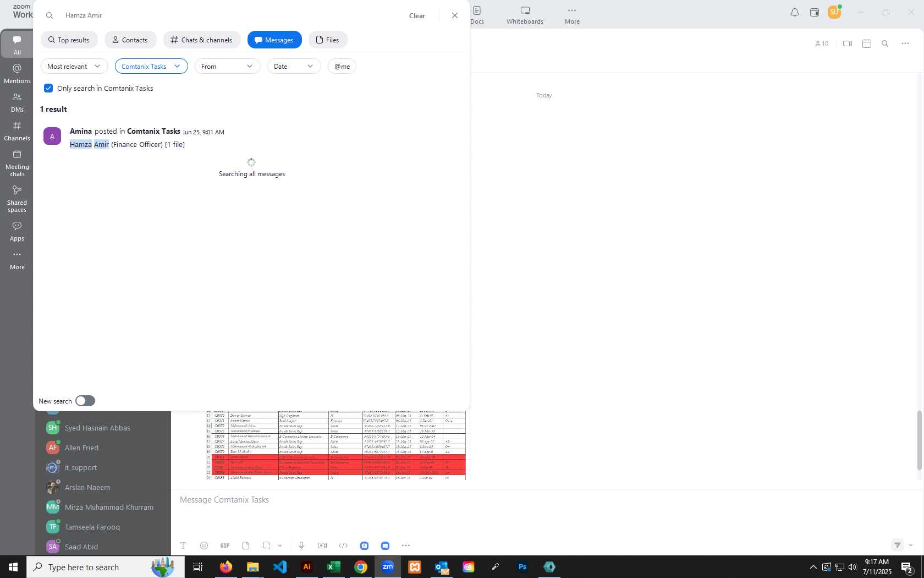Screen dimensions: 924x578
Task: Open Excel from the taskbar
Action: coord(334,566)
